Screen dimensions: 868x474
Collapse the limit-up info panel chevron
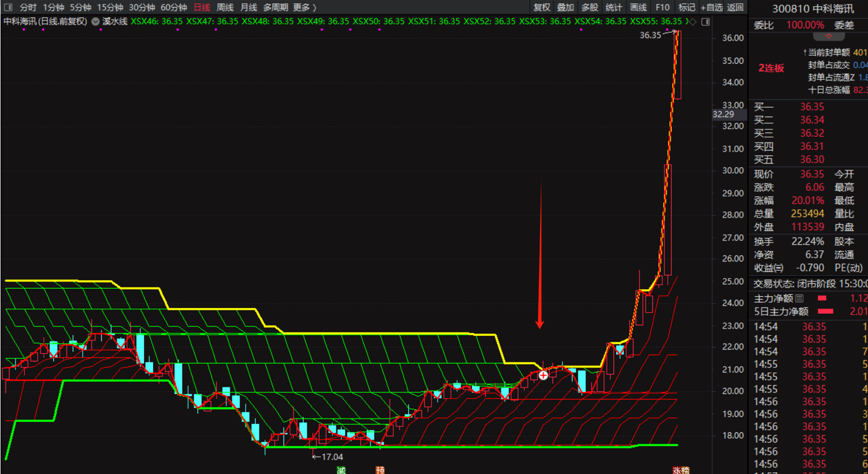click(x=828, y=37)
